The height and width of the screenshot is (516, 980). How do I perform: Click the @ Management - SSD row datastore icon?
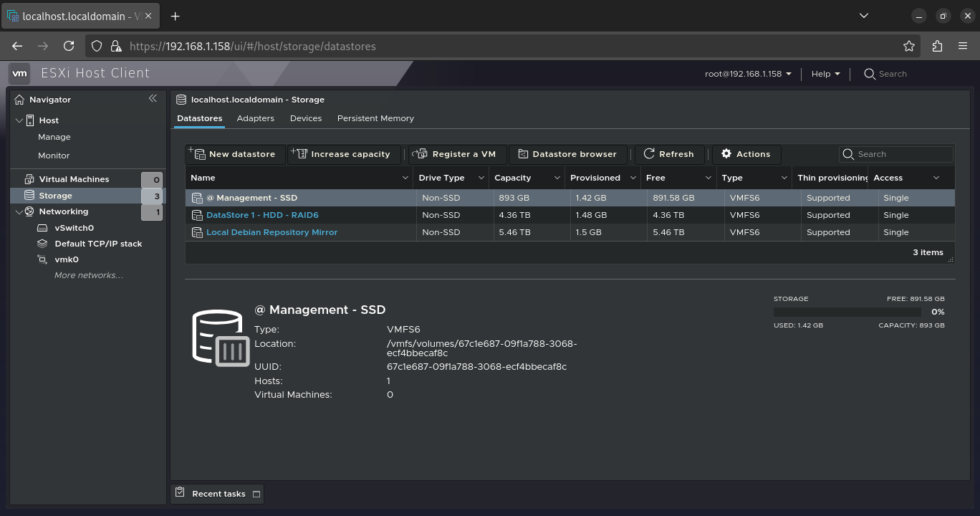click(197, 198)
